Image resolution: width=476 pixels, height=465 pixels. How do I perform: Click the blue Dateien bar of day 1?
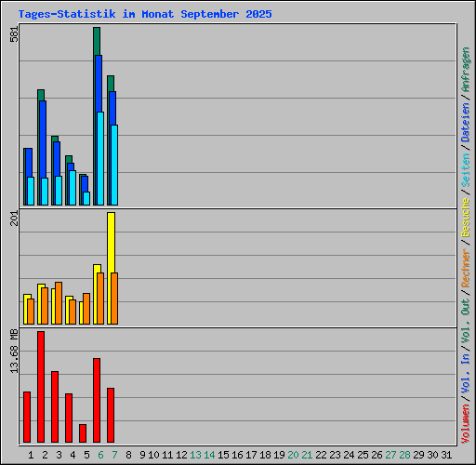pos(29,163)
